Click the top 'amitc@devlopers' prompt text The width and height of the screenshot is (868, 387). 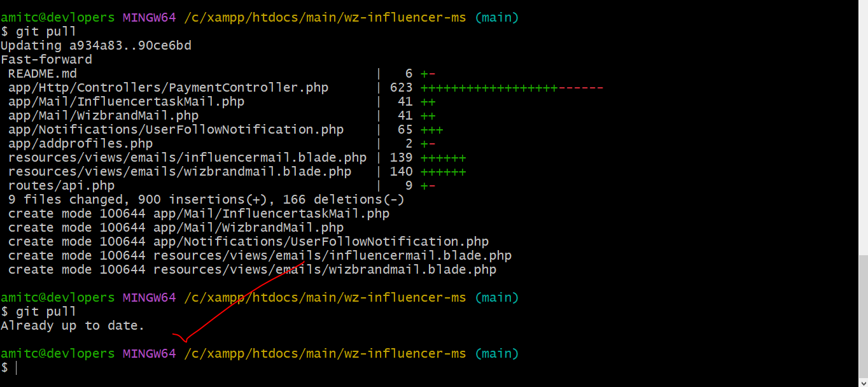click(x=57, y=17)
